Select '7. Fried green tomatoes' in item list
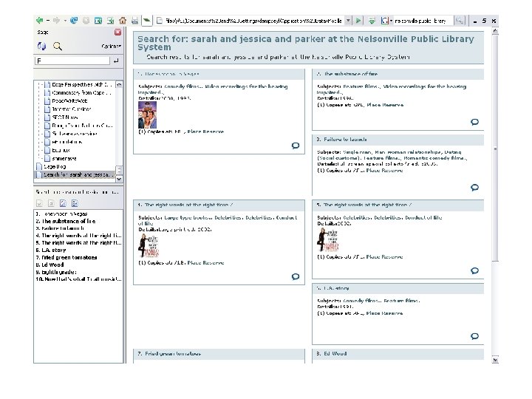532x399 pixels. pos(66,258)
